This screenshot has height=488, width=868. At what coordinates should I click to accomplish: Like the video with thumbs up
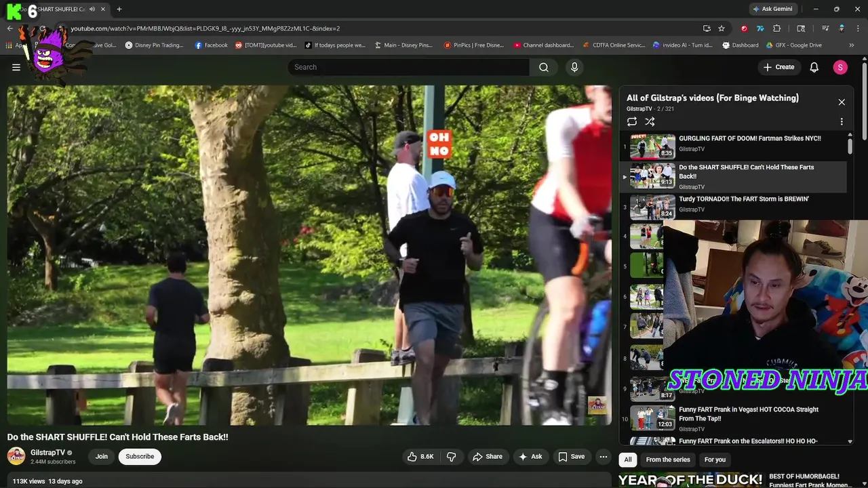coord(420,457)
